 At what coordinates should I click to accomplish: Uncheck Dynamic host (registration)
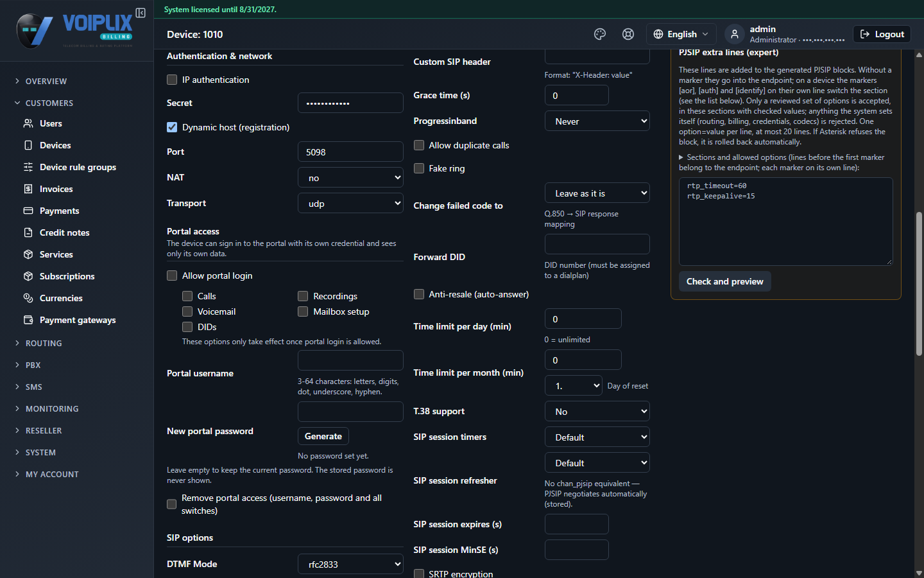click(172, 127)
